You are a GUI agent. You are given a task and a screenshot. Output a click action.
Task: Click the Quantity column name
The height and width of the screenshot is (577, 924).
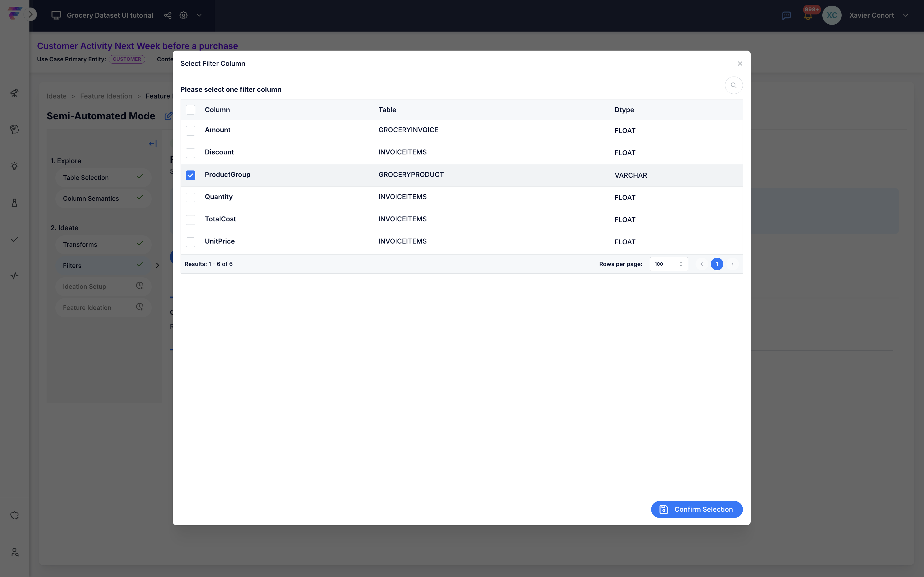219,197
